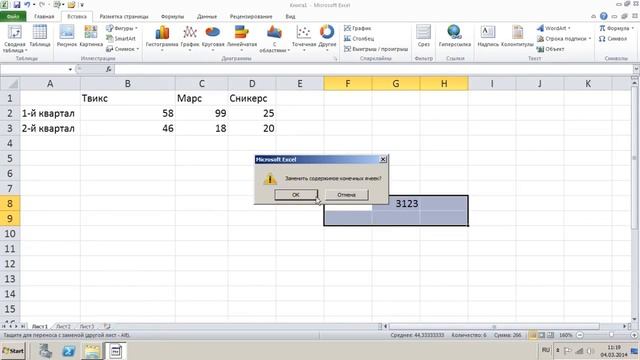The width and height of the screenshot is (640, 360).
Task: Insert a Гистограмма column chart
Action: [162, 38]
